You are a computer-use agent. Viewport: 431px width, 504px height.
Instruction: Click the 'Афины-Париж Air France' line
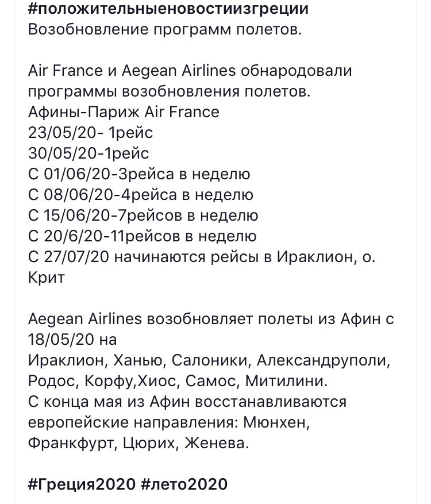(x=124, y=112)
